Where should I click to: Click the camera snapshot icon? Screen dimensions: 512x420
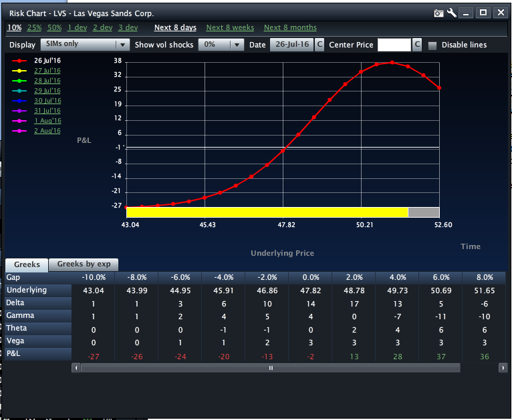(438, 13)
